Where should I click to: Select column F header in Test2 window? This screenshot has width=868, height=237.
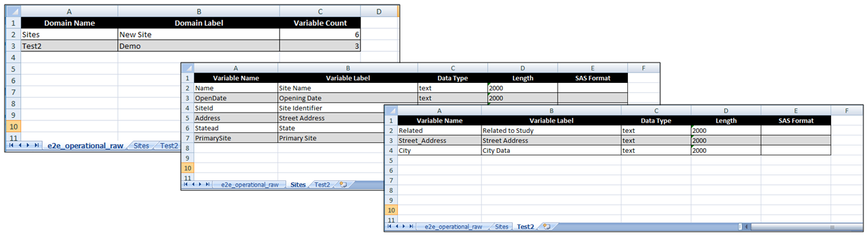[x=847, y=111]
